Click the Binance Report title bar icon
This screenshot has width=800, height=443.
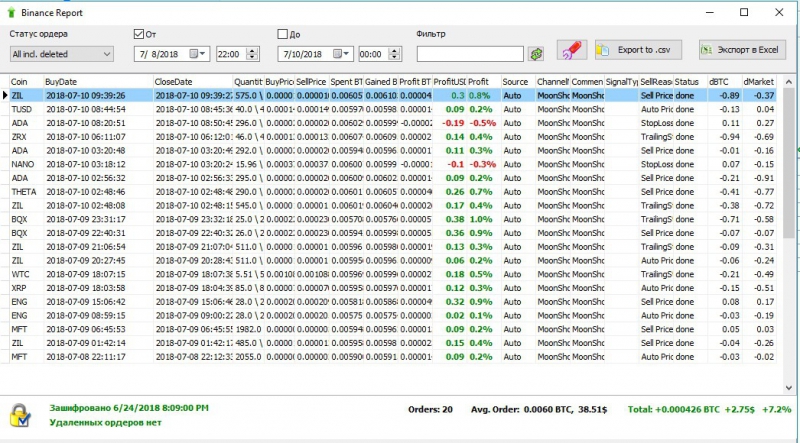click(12, 12)
